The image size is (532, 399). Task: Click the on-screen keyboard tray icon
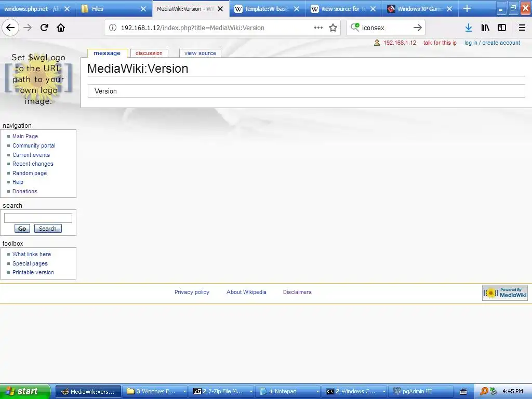[x=463, y=392]
